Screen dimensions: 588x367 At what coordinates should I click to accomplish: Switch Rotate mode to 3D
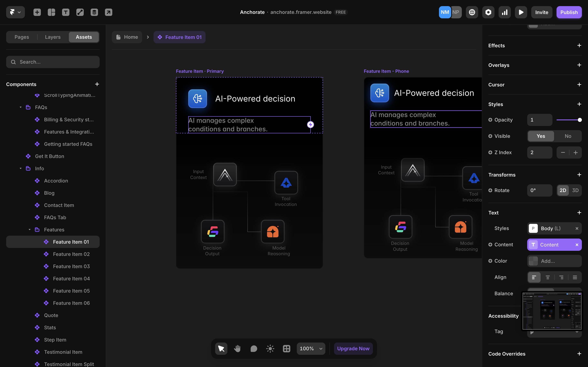[575, 190]
